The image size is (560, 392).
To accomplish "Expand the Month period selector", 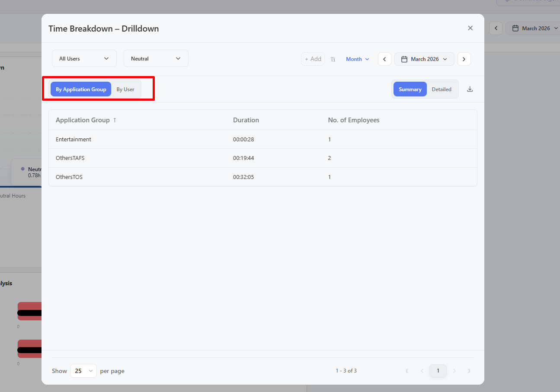I will (x=358, y=59).
